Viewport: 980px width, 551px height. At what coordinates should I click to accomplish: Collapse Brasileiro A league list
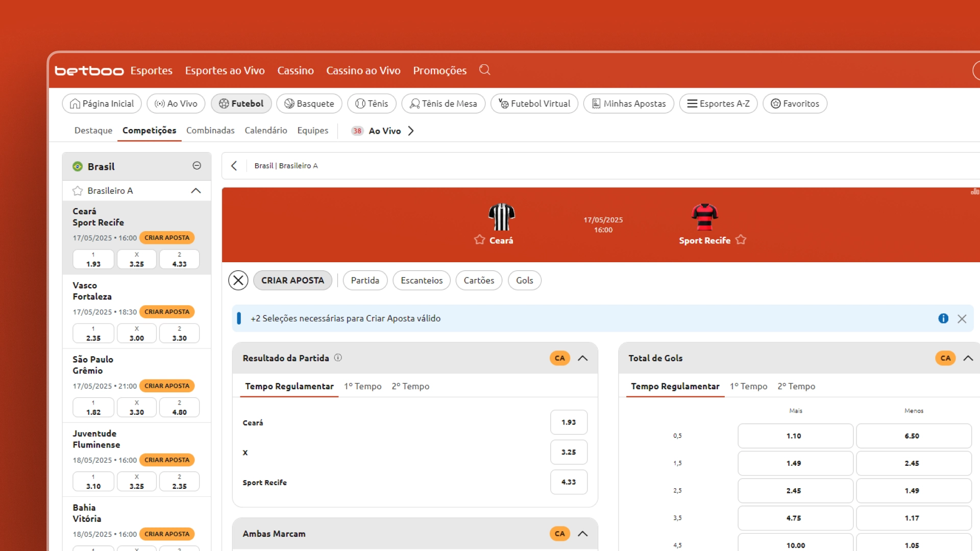pyautogui.click(x=196, y=191)
